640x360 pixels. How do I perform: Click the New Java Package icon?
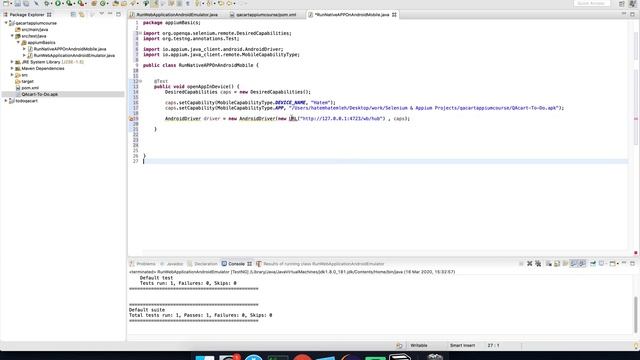pyautogui.click(x=93, y=3)
